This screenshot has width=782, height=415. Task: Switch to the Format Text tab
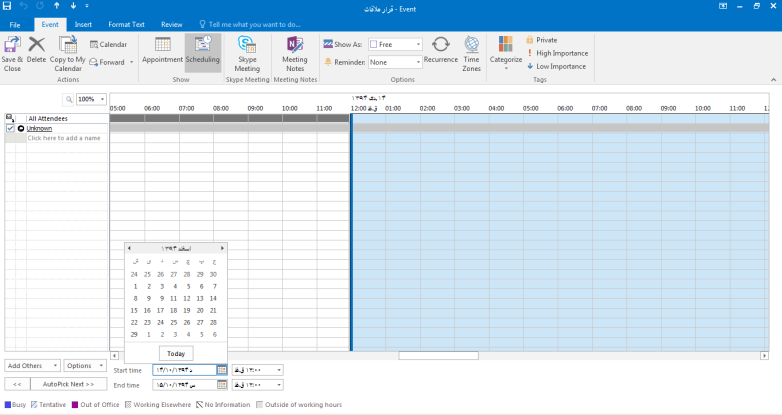tap(126, 24)
